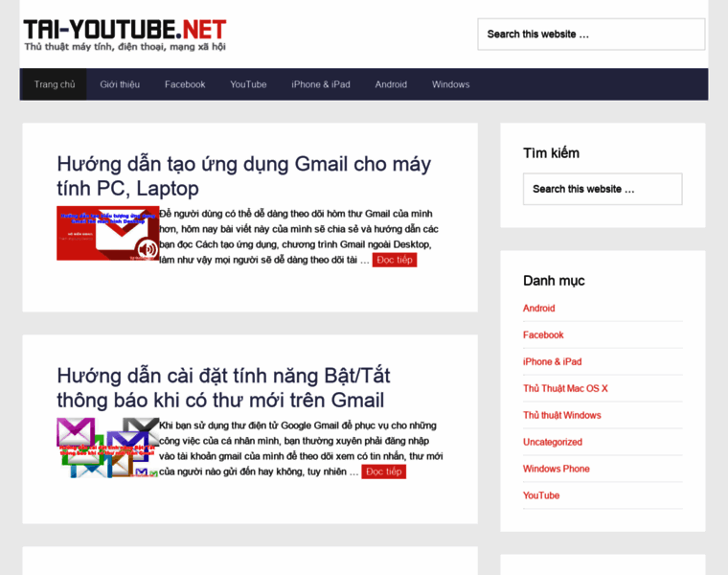Open iPhone & iPad navigation item
The width and height of the screenshot is (728, 575).
click(321, 84)
